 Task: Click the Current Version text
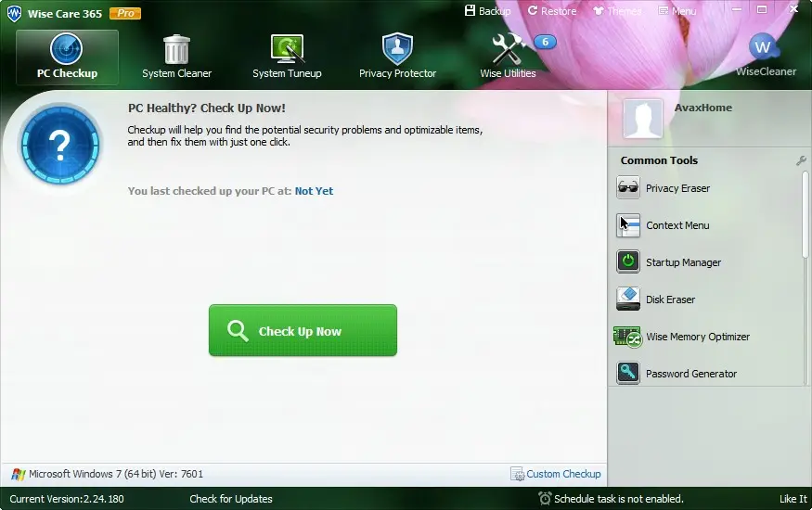[67, 499]
